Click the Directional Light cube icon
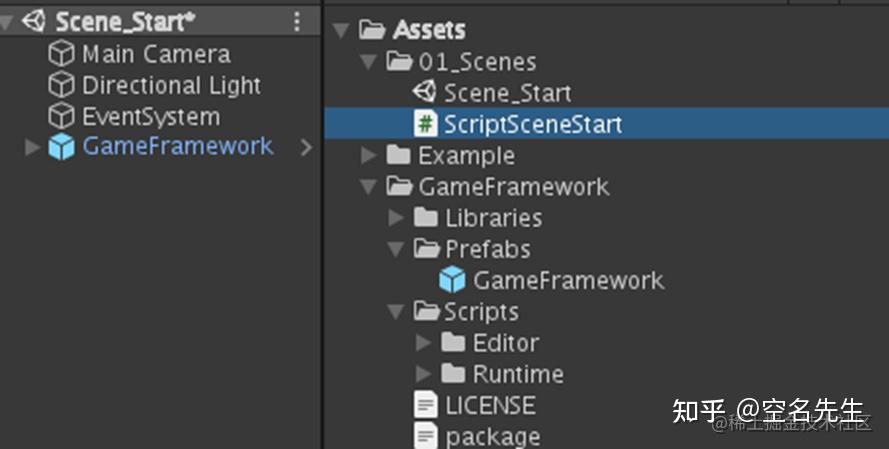The width and height of the screenshot is (889, 449). tap(61, 86)
